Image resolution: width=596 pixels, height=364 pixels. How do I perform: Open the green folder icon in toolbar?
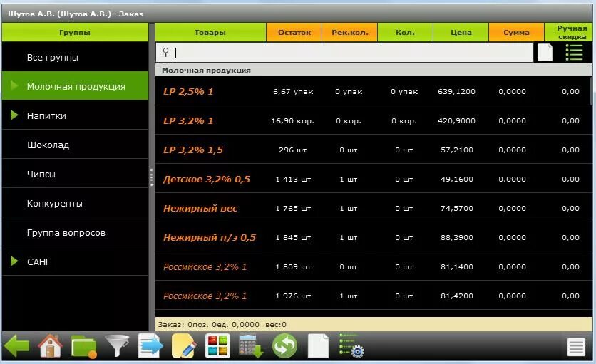coord(84,346)
